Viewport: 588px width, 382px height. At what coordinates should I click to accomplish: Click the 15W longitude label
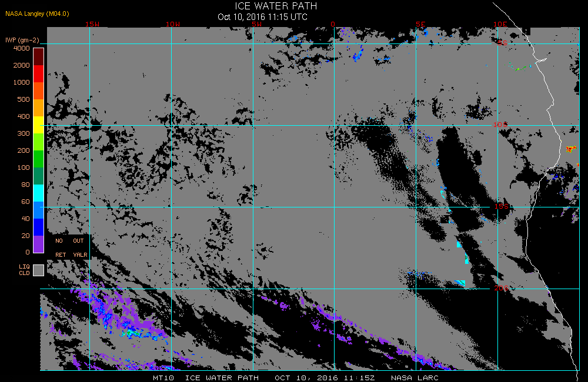pyautogui.click(x=92, y=24)
